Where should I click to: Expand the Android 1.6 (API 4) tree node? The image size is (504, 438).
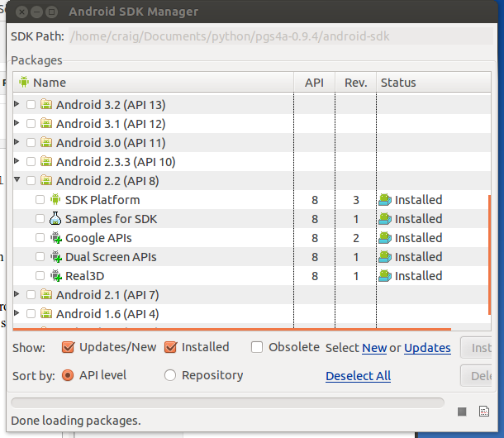point(17,313)
